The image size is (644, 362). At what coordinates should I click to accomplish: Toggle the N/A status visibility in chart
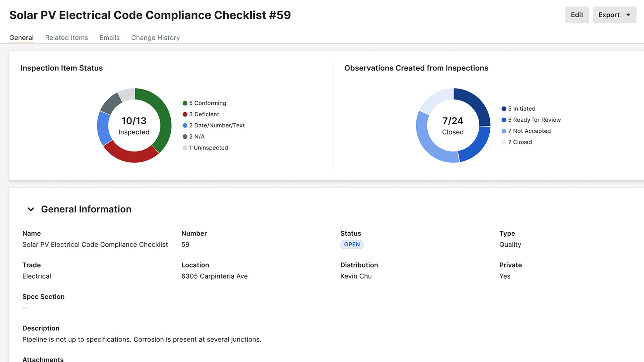pyautogui.click(x=196, y=136)
